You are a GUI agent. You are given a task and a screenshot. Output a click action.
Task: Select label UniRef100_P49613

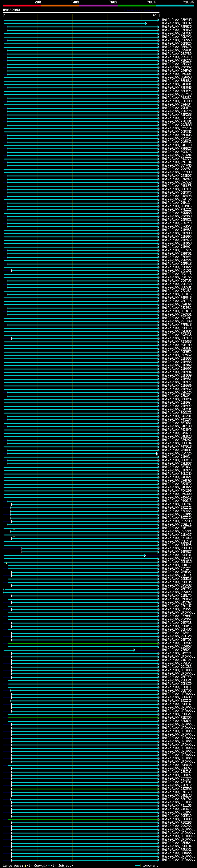176,501
